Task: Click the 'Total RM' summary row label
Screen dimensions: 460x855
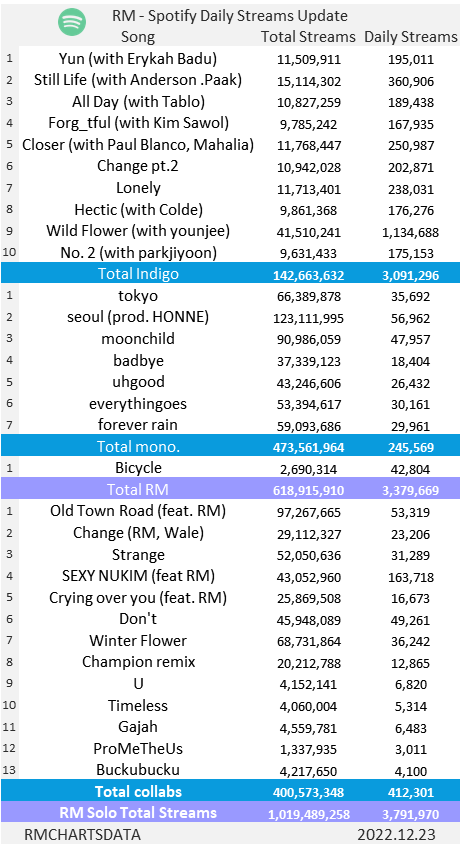Action: pos(138,489)
